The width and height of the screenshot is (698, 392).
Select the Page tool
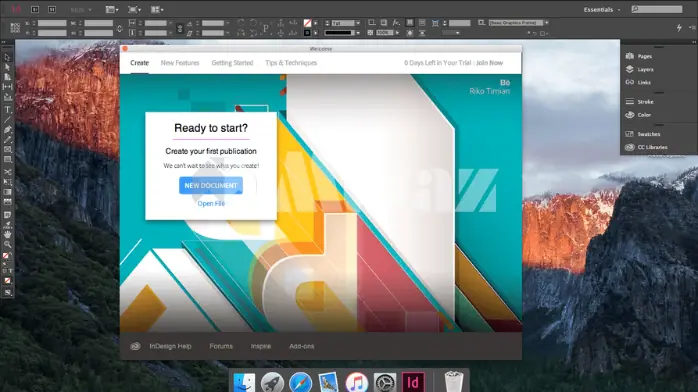click(7, 77)
